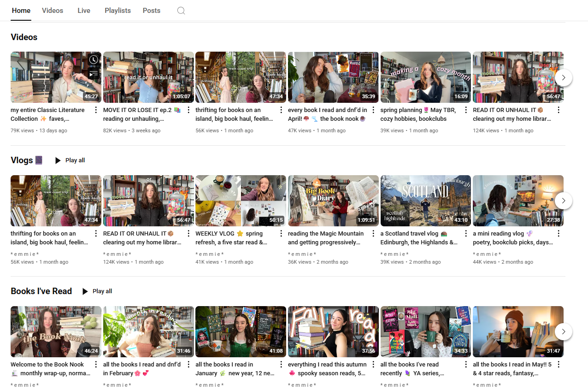
Task: Select the Home tab
Action: [21, 10]
